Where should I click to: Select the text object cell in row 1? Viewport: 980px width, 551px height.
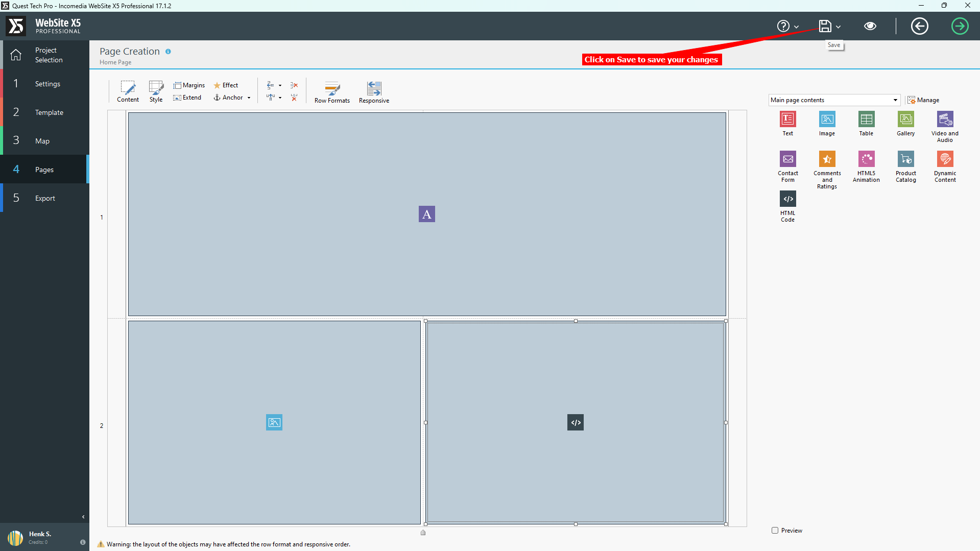pyautogui.click(x=427, y=214)
